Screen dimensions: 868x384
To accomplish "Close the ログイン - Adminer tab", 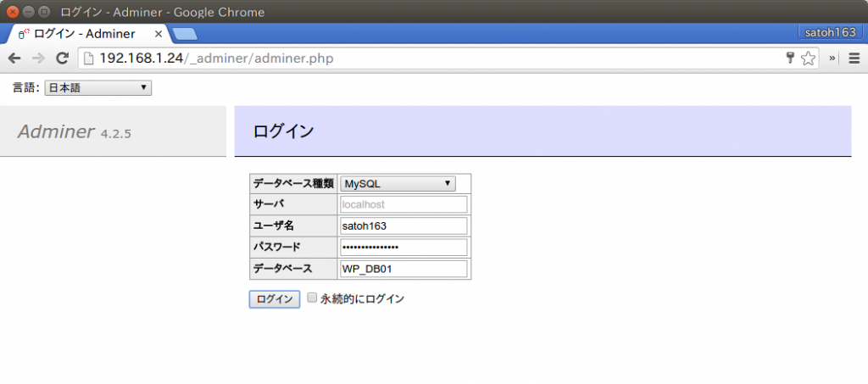I will click(158, 34).
